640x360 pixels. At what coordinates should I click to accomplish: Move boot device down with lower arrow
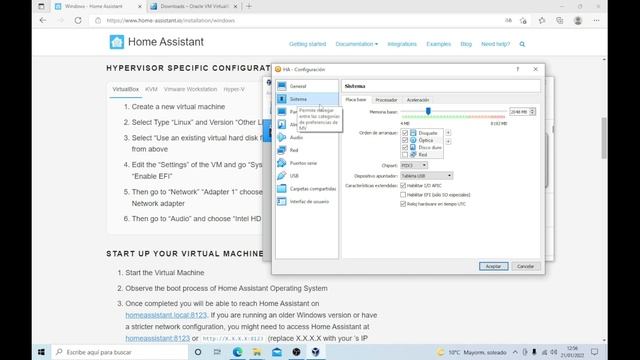448,142
